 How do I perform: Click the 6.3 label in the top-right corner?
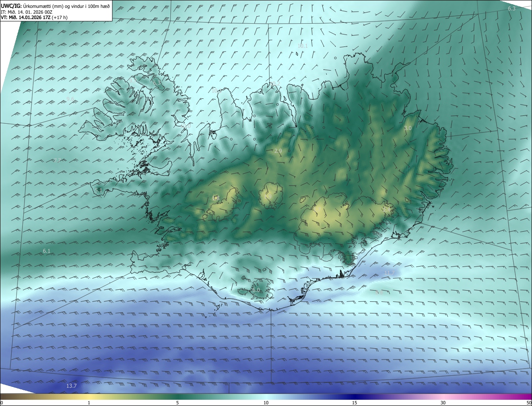click(x=512, y=9)
